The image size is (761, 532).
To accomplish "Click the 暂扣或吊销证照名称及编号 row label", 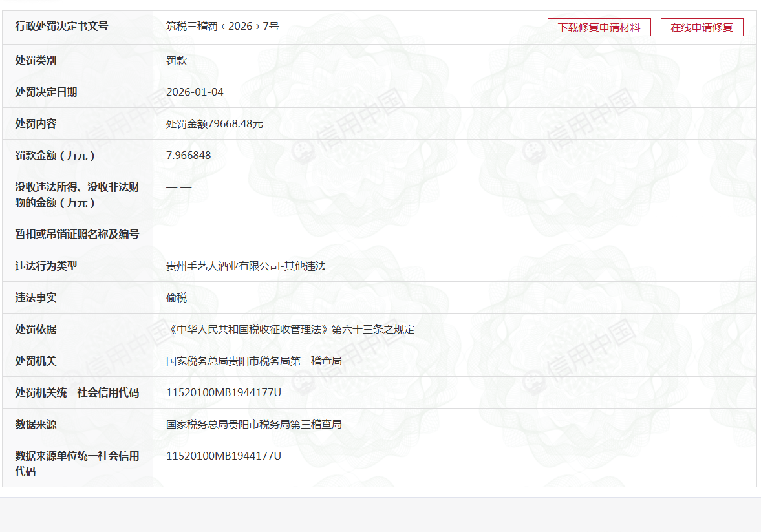I will pyautogui.click(x=77, y=234).
